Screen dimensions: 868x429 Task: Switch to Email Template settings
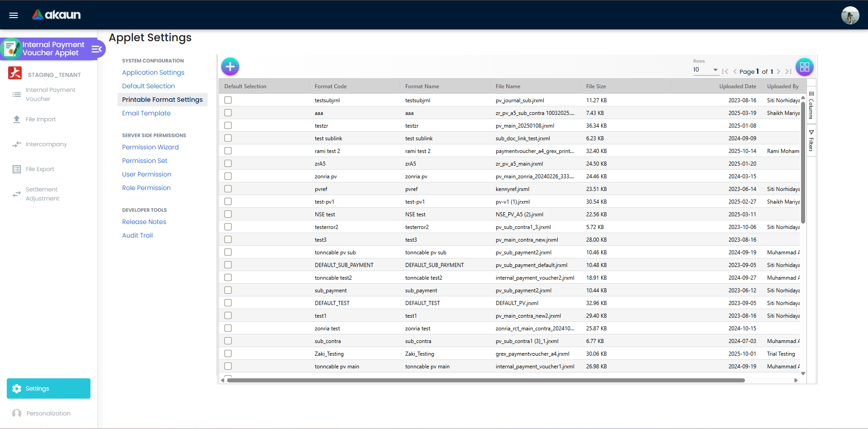(146, 113)
